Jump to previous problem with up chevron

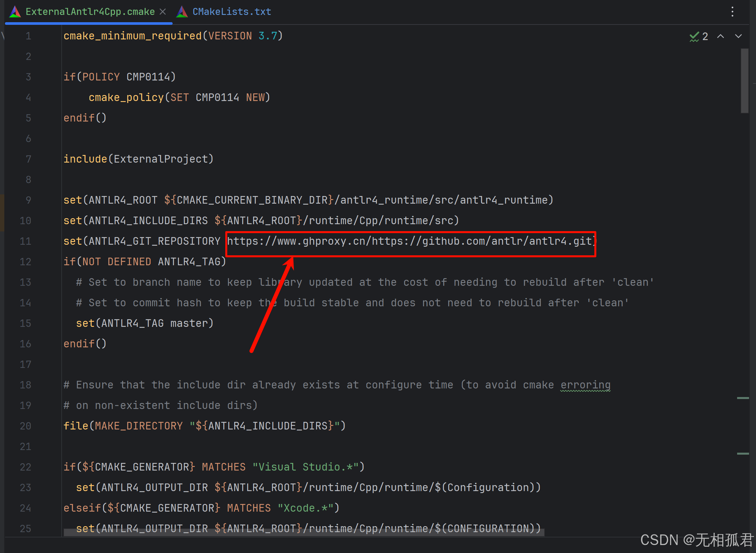(720, 36)
